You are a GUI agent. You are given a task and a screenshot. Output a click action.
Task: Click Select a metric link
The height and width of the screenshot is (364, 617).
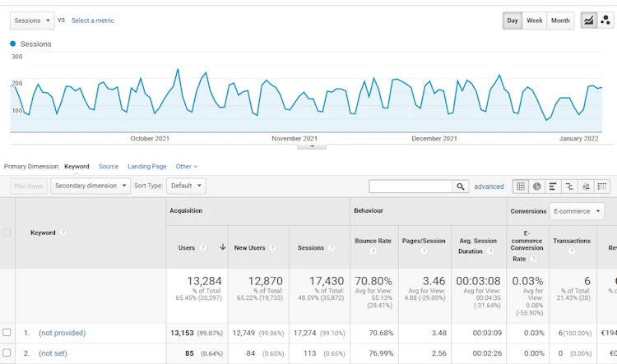(92, 21)
